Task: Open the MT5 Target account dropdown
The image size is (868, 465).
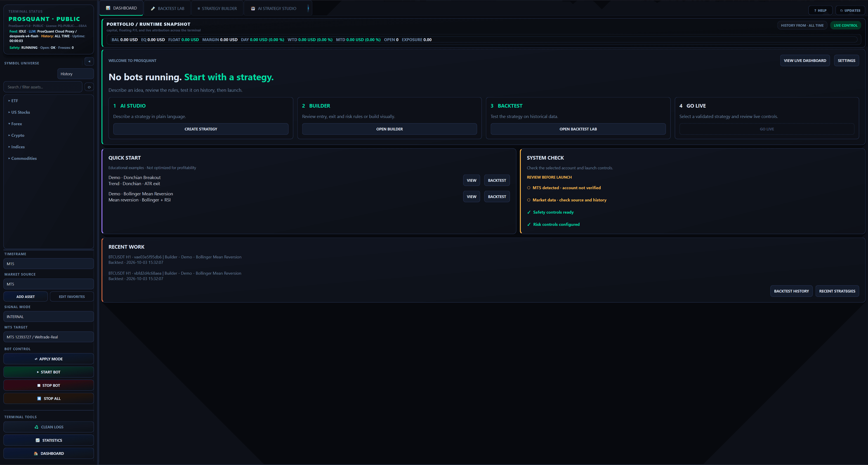Action: pos(49,337)
